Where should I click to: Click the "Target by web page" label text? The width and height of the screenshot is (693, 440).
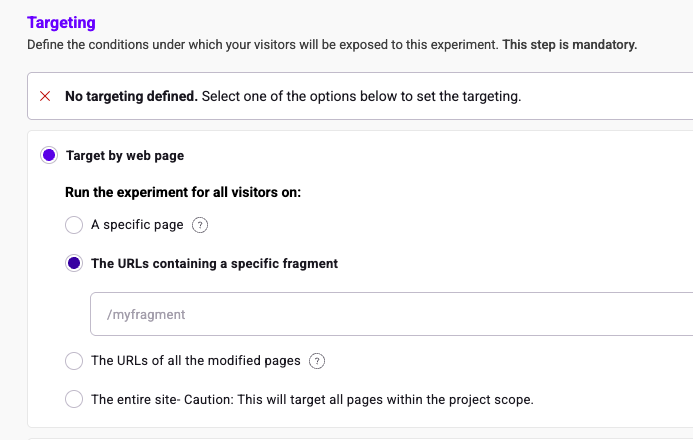(125, 155)
